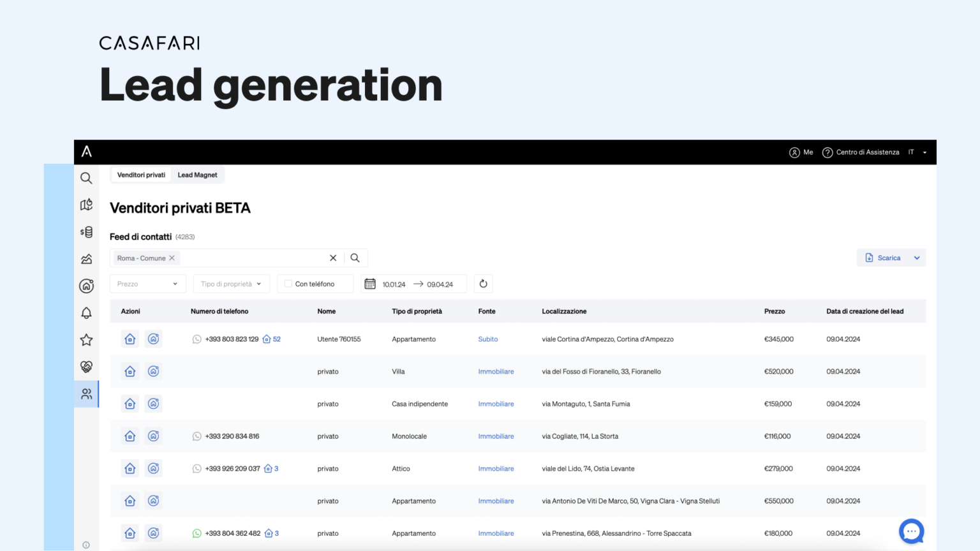Remove the Roma - Comune filter chip

click(172, 258)
